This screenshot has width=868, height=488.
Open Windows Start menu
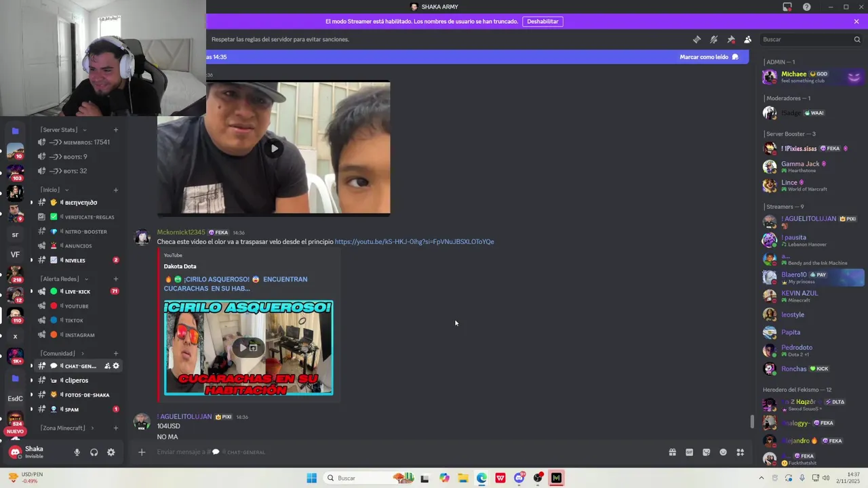pos(311,478)
